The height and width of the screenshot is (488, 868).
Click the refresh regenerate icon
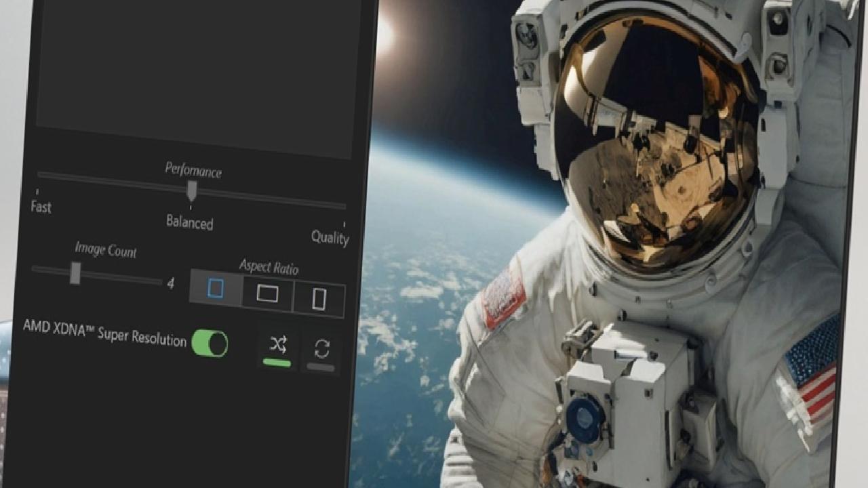(321, 349)
